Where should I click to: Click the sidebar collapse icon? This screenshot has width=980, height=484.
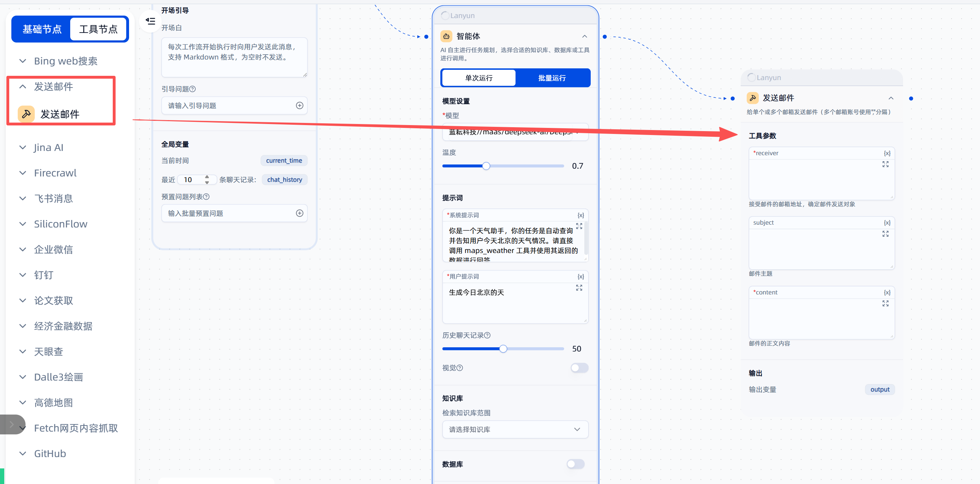point(150,21)
